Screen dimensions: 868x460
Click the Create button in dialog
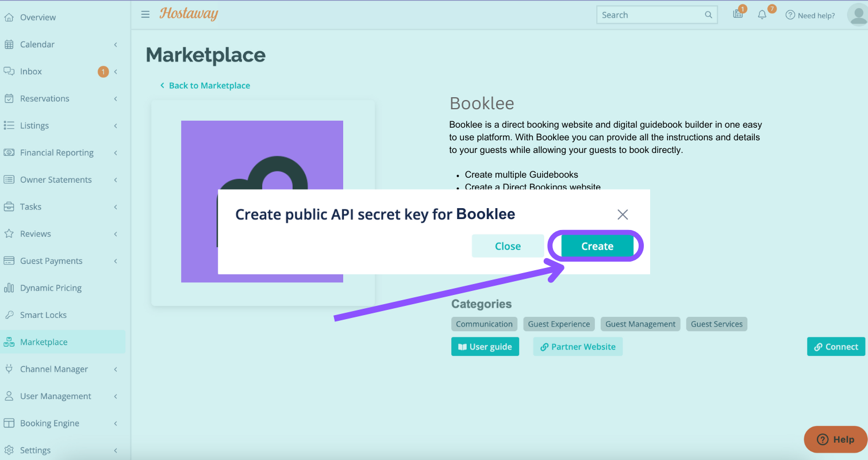(597, 246)
